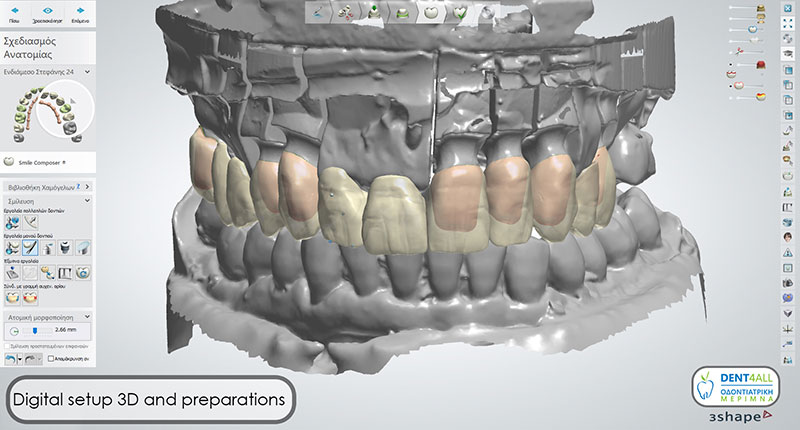
Task: Select the red contact points tooth icon
Action: point(31,298)
